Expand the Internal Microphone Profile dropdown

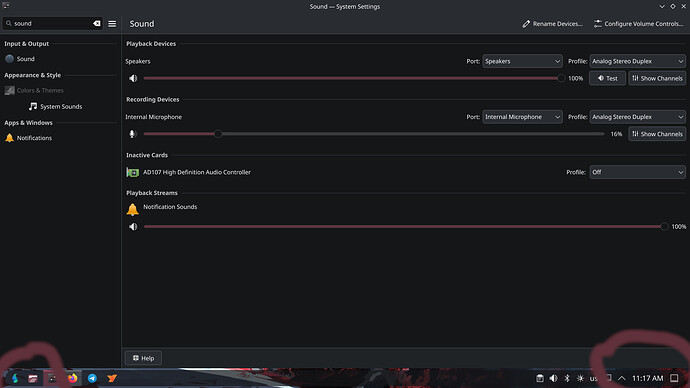point(637,117)
